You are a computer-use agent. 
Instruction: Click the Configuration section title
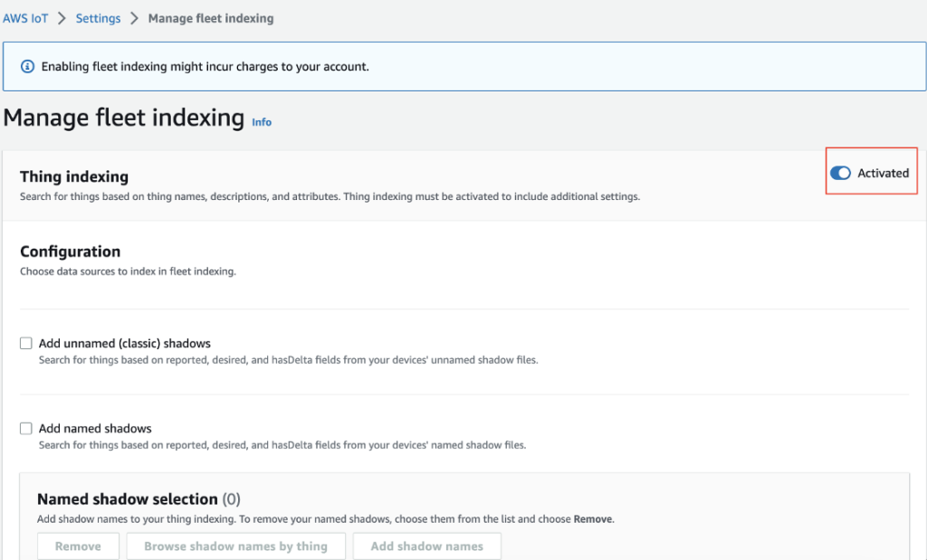(70, 252)
